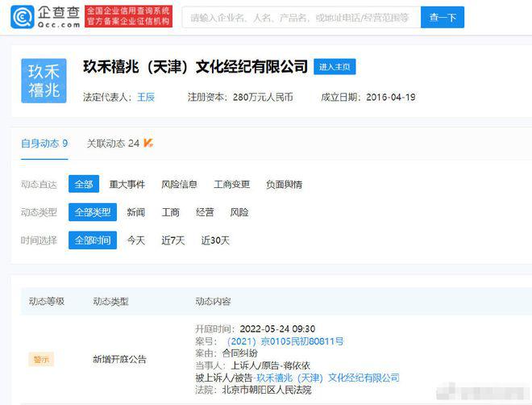
Task: Filter dynamic type by 新闻
Action: pos(136,212)
